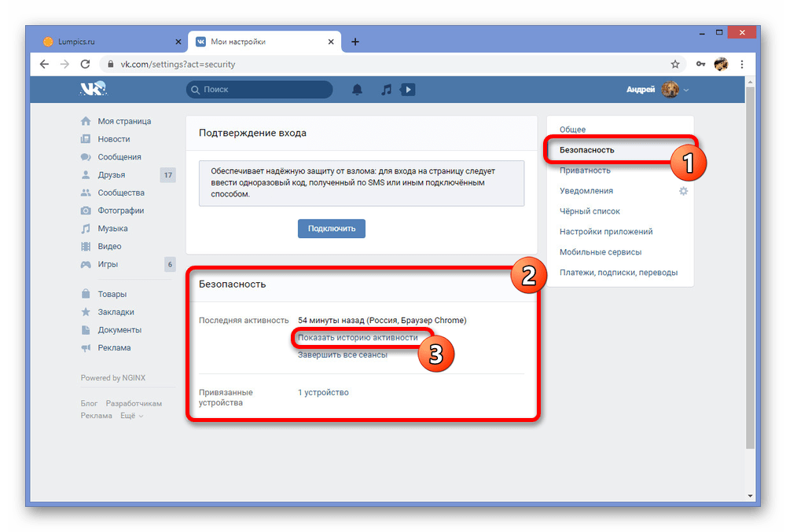This screenshot has width=786, height=532.
Task: Click the Реклама footer link
Action: (x=96, y=416)
